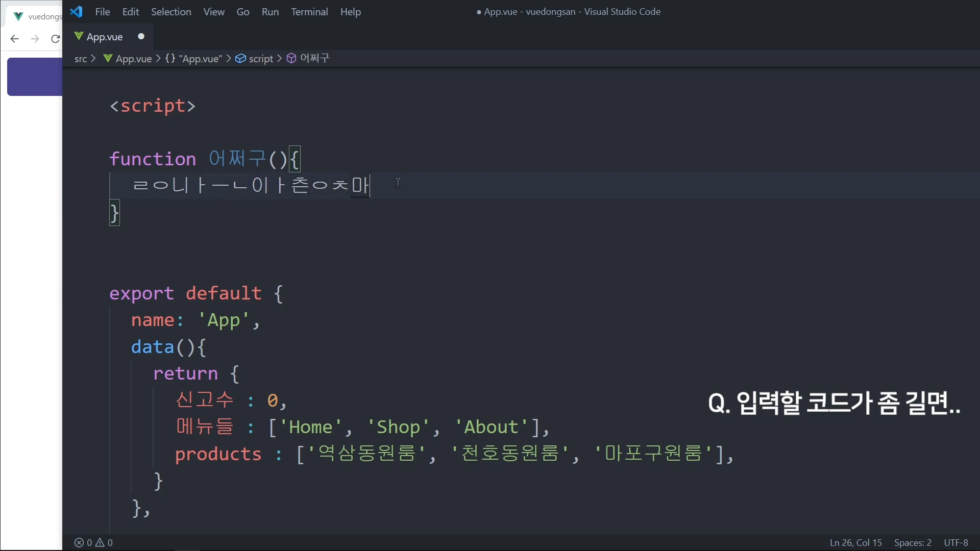Open the Selection menu
Image resolution: width=980 pixels, height=551 pixels.
pyautogui.click(x=171, y=12)
